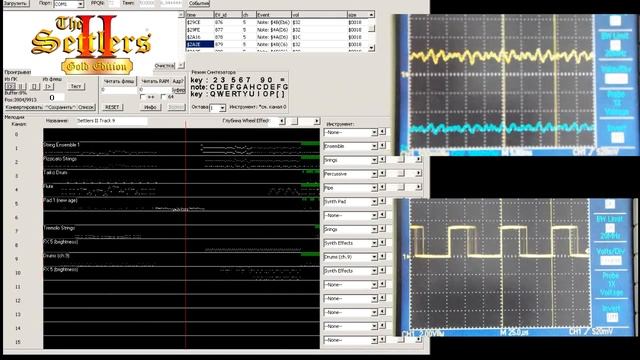
Task: Select the event row with time $2A16
Action: pos(277,37)
